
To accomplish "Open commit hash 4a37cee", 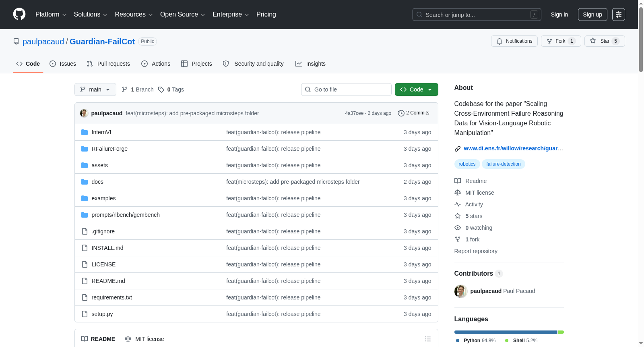I will [x=354, y=113].
